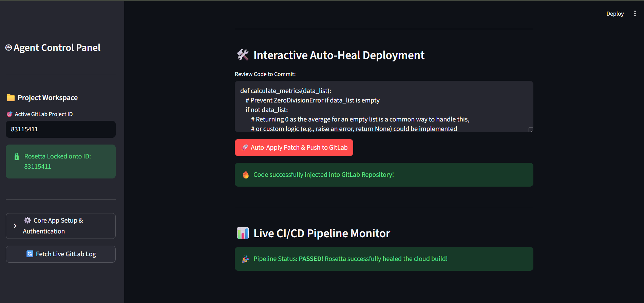The height and width of the screenshot is (303, 644).
Task: Click the bar chart icon by Pipeline Monitor
Action: click(243, 233)
